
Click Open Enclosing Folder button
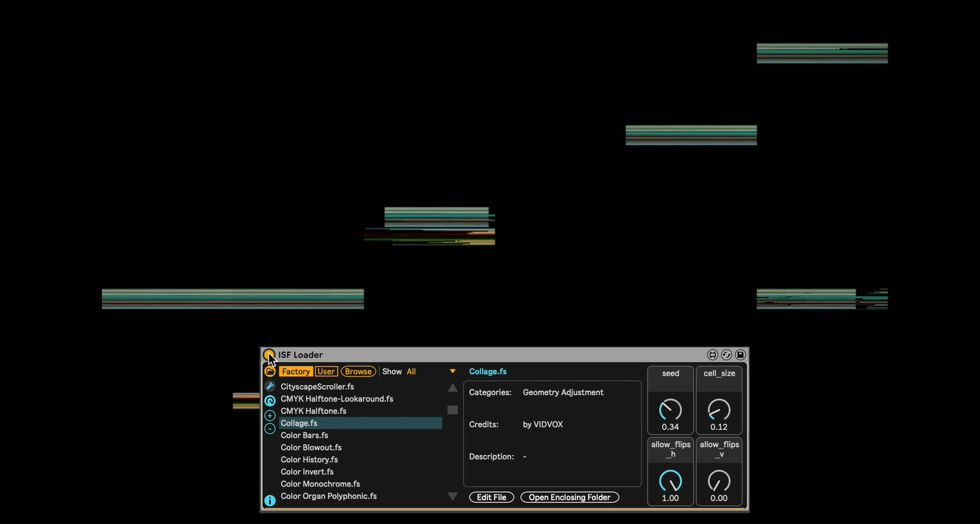570,497
